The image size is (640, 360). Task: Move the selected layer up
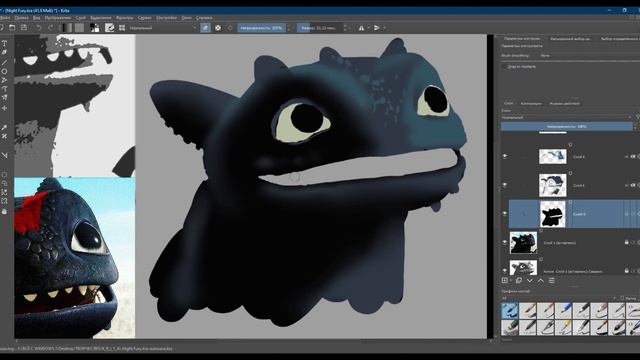click(540, 280)
